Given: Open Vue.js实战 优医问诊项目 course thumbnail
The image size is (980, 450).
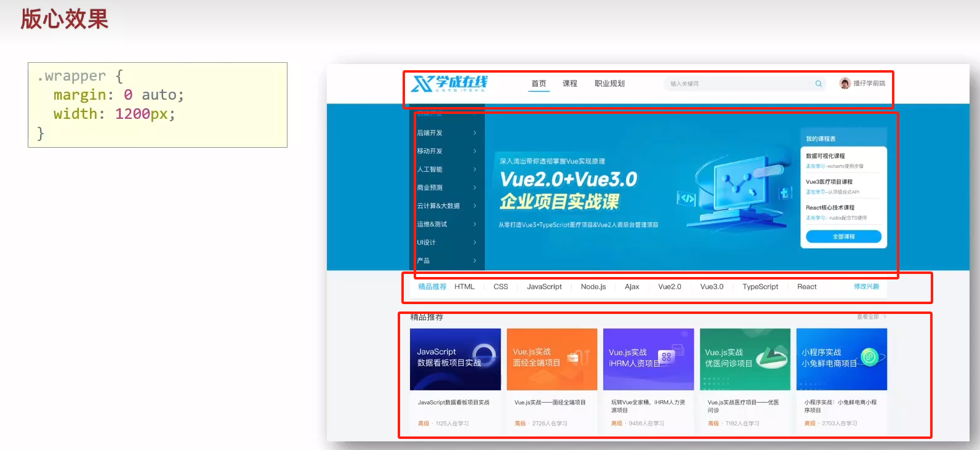Looking at the screenshot, I should point(745,360).
